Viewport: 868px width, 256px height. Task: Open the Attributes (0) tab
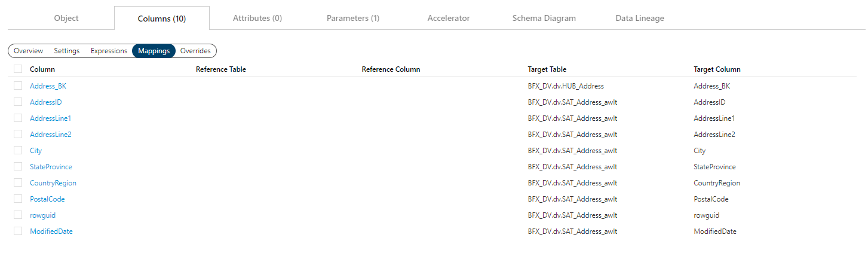coord(257,18)
